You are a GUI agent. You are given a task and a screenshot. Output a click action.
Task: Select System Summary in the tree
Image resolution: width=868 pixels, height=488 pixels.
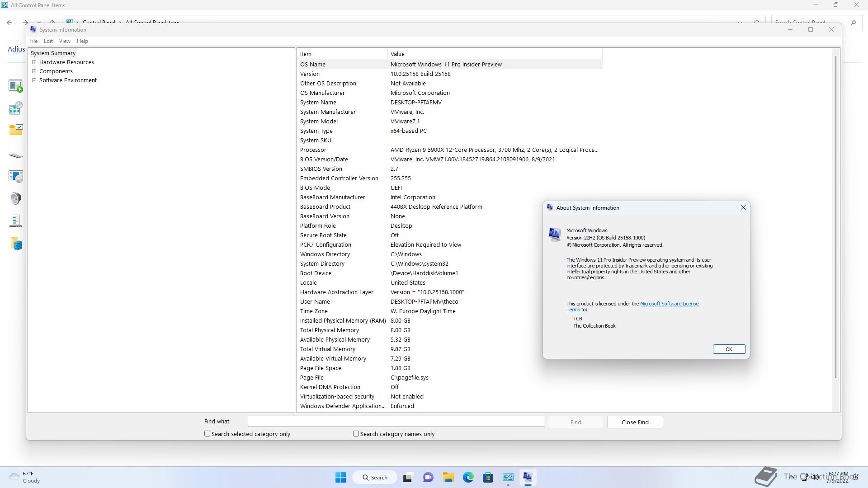click(x=53, y=53)
